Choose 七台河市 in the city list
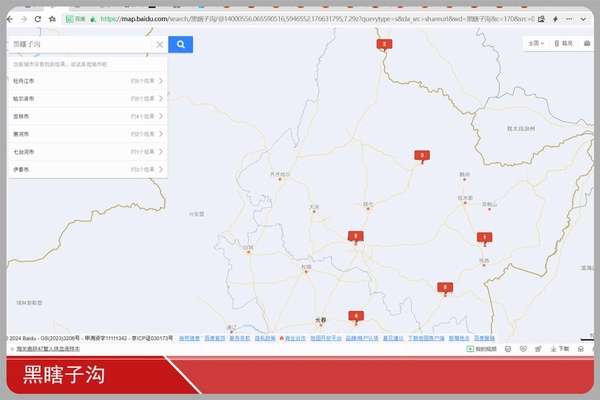Image resolution: width=600 pixels, height=400 pixels. tap(24, 152)
